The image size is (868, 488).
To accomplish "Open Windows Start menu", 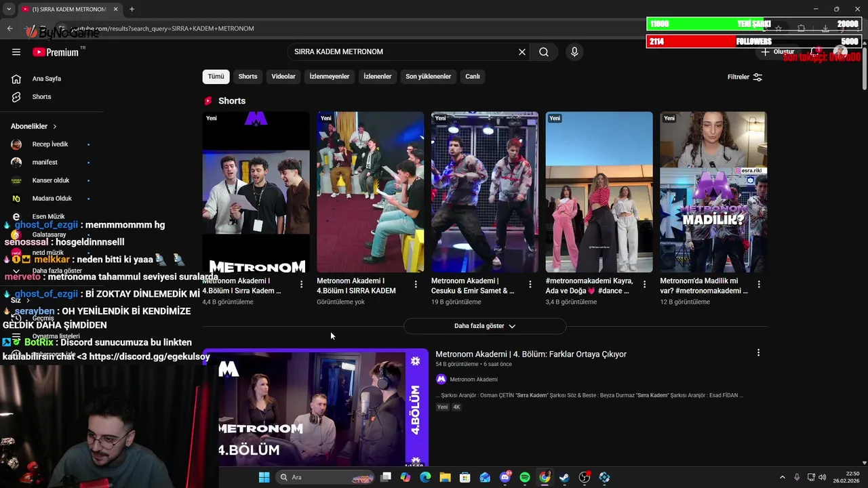I will click(264, 477).
